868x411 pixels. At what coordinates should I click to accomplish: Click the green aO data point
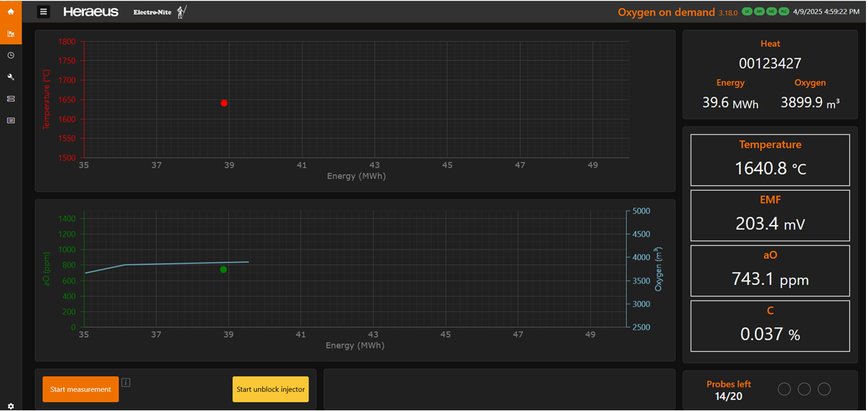pos(223,269)
